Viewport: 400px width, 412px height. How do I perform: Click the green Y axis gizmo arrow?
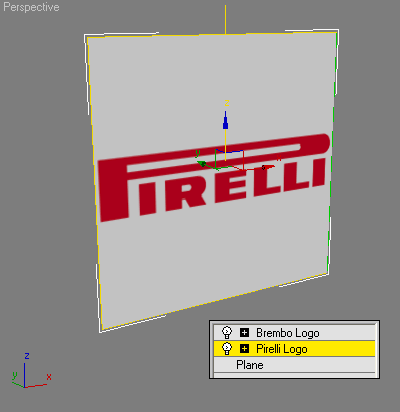(203, 164)
